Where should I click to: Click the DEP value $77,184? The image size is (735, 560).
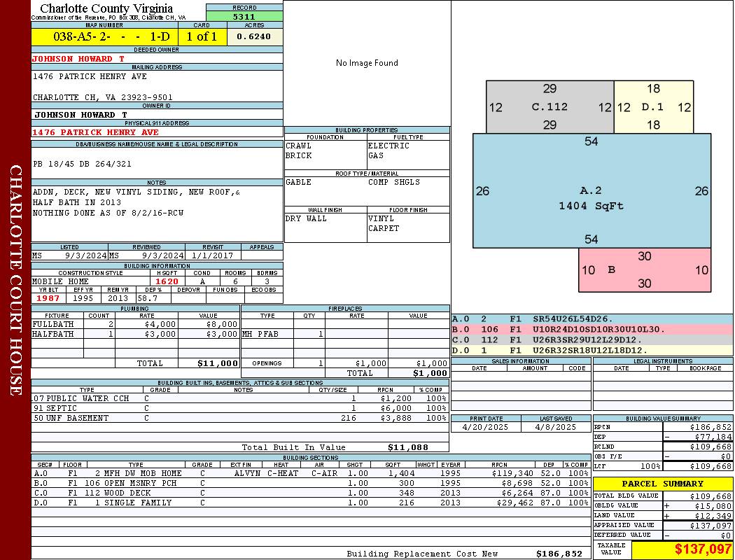(x=713, y=437)
